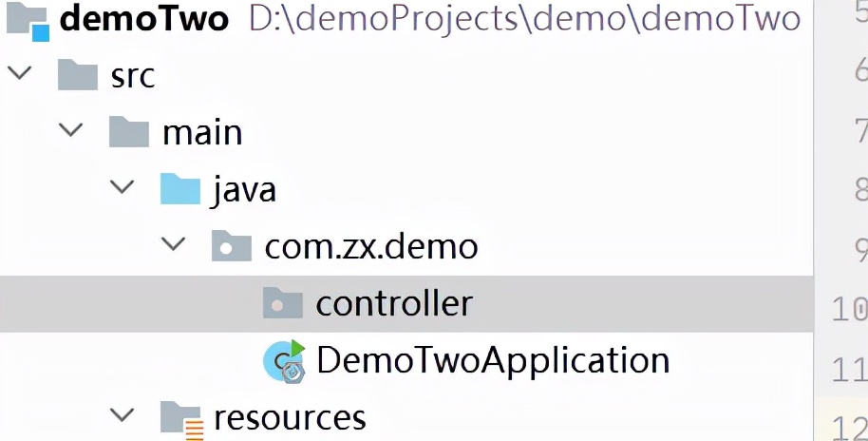Collapse the com.zx.demo package chevron
Viewport: 868px width, 441px height.
pyautogui.click(x=173, y=243)
